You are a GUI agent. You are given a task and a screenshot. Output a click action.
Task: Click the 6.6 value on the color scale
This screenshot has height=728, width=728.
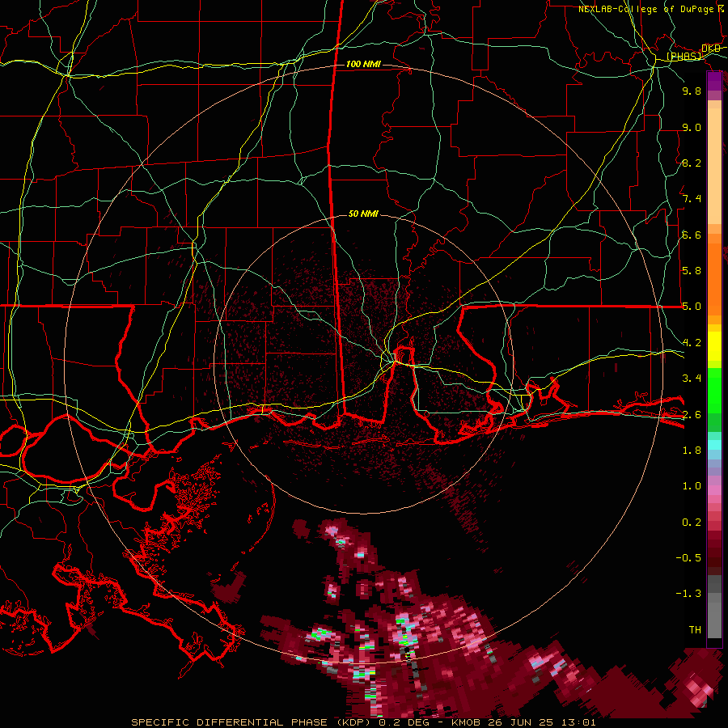tap(692, 235)
